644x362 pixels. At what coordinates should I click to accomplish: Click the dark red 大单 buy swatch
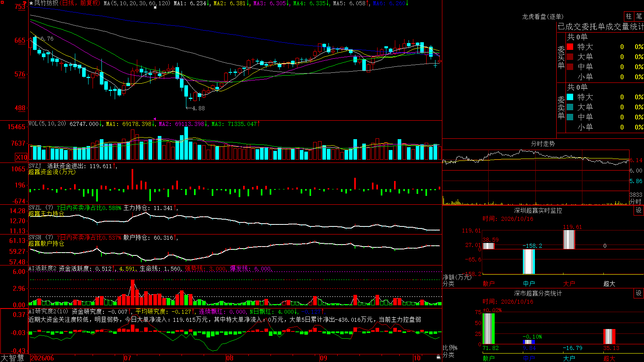tap(570, 57)
